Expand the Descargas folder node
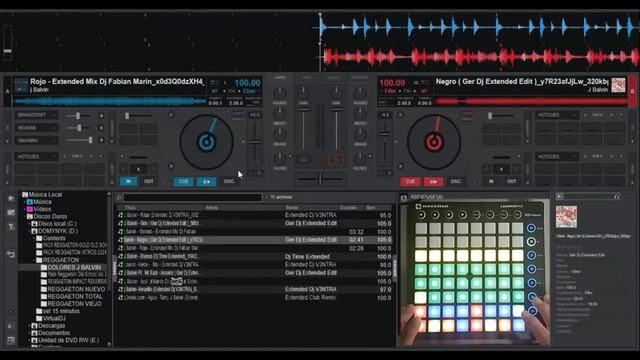This screenshot has width=640, height=360. 29,326
